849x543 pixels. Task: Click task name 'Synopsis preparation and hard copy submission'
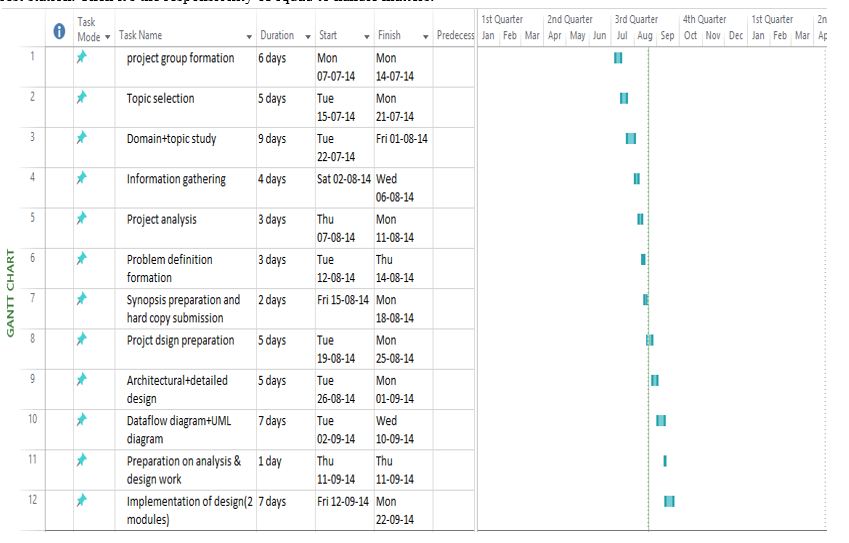183,309
